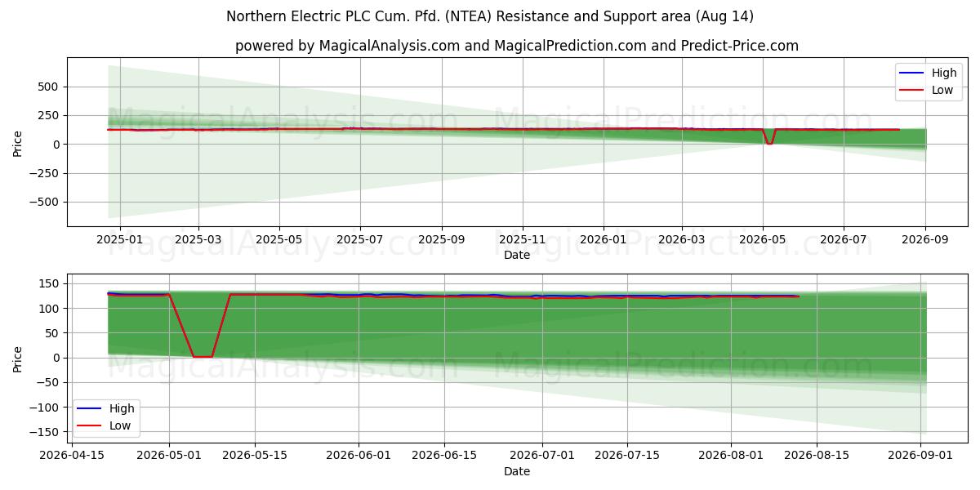The image size is (980, 490).
Task: Click the 2025-07 tick label
Action: [360, 239]
